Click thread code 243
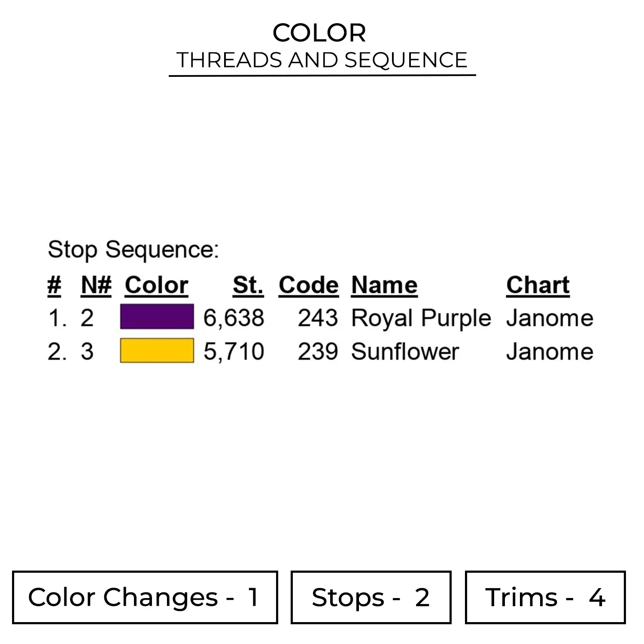The height and width of the screenshot is (644, 644). [x=318, y=318]
